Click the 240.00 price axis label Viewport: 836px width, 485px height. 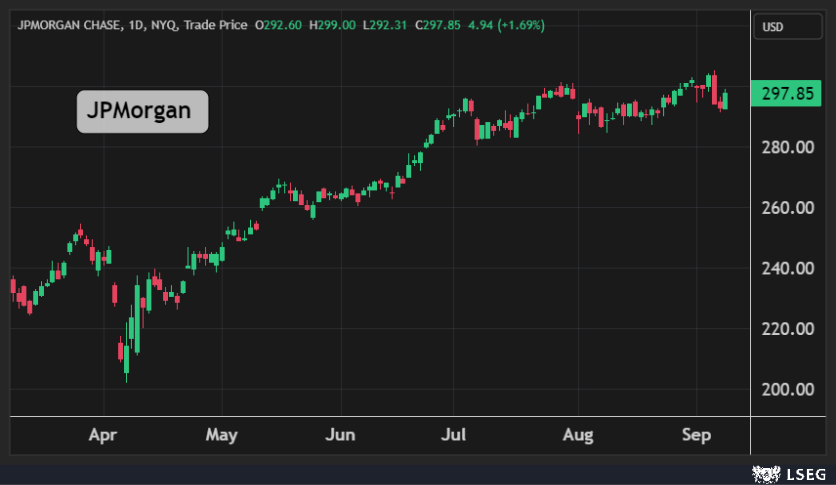coord(787,269)
